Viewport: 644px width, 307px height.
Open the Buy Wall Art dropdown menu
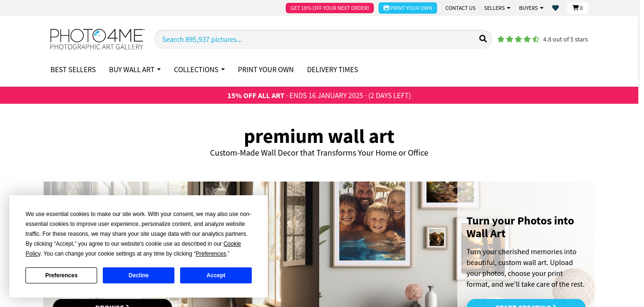pyautogui.click(x=135, y=69)
